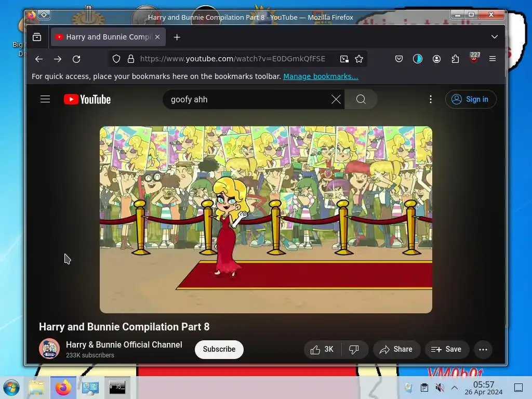
Task: Clear the YouTube search query
Action: (336, 99)
